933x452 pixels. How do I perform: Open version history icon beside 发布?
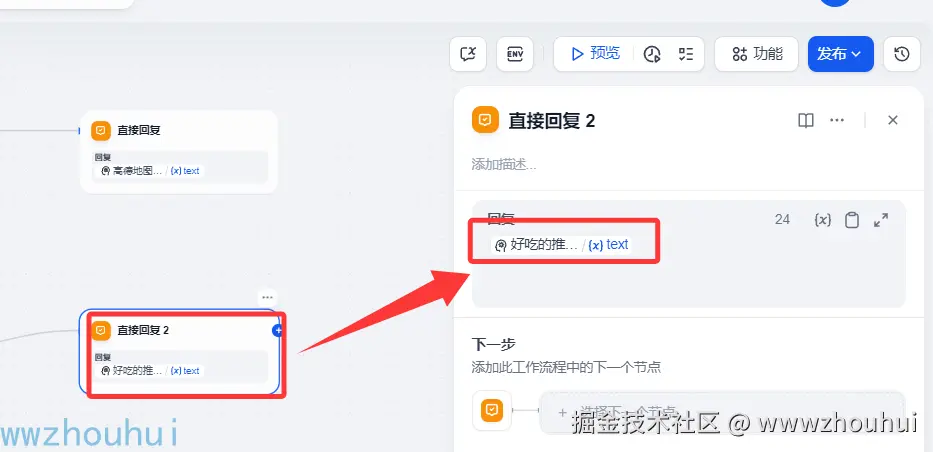click(901, 54)
